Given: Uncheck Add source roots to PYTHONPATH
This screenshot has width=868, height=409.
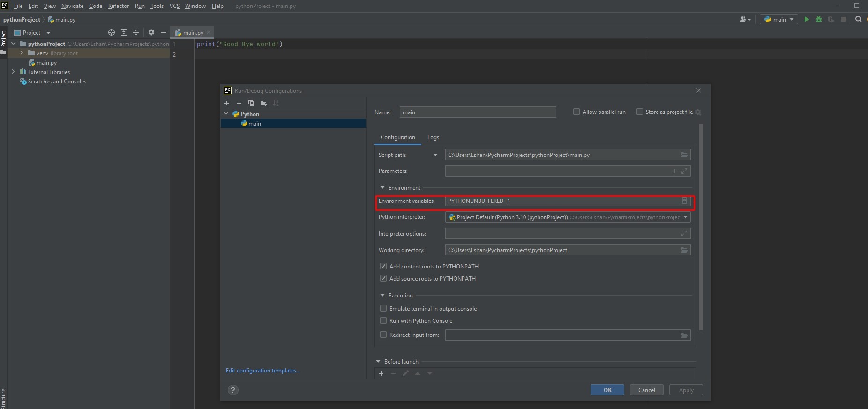Looking at the screenshot, I should (383, 278).
